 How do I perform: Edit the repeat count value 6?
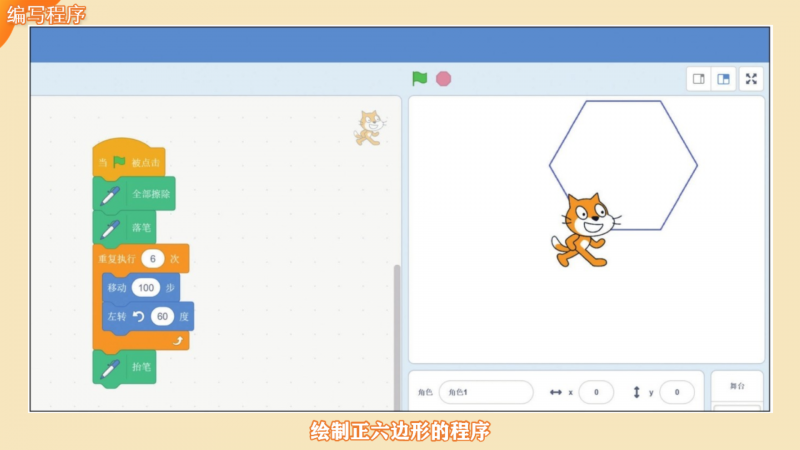click(153, 259)
